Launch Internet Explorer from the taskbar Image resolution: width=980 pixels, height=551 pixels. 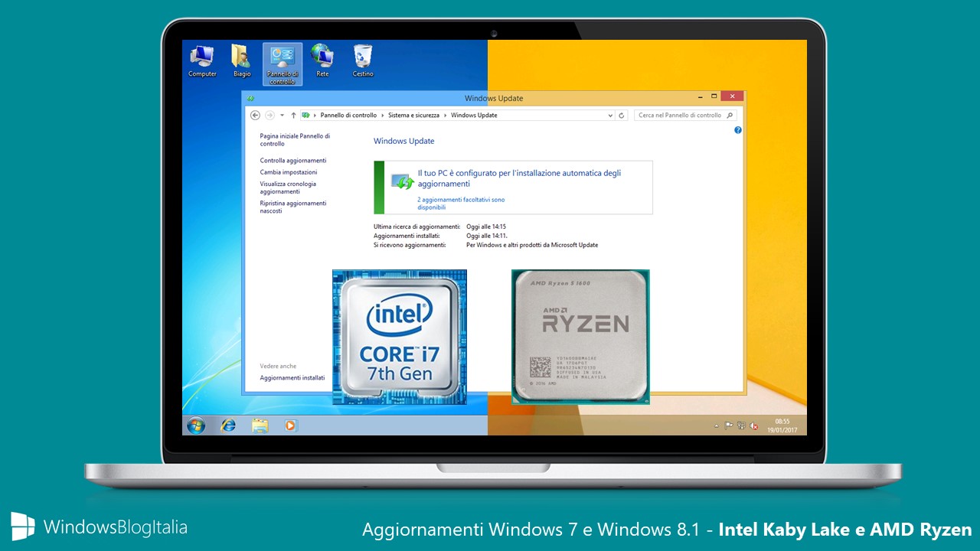[x=228, y=425]
